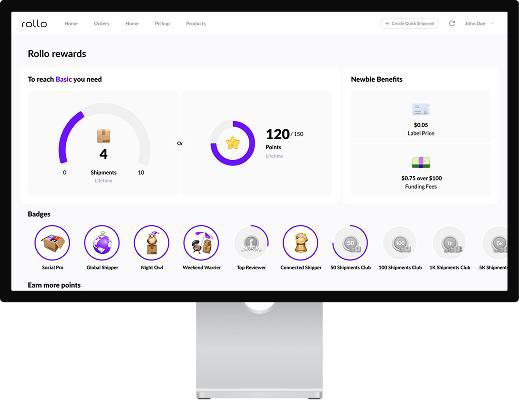519x400 pixels.
Task: Click the '4' shipments count
Action: click(104, 154)
